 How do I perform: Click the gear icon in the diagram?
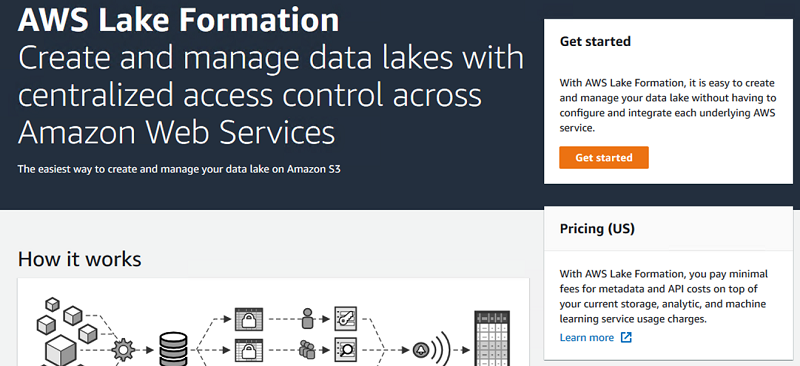pyautogui.click(x=123, y=350)
